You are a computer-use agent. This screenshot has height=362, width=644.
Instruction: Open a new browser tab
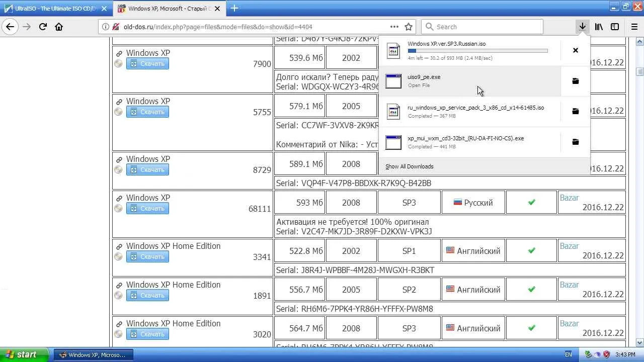234,8
